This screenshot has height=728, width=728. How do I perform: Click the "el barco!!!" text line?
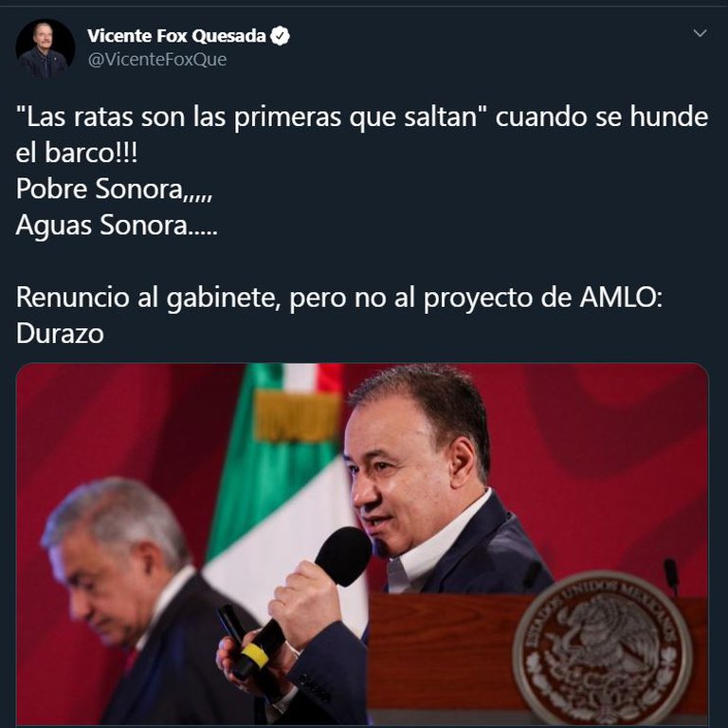tap(77, 153)
